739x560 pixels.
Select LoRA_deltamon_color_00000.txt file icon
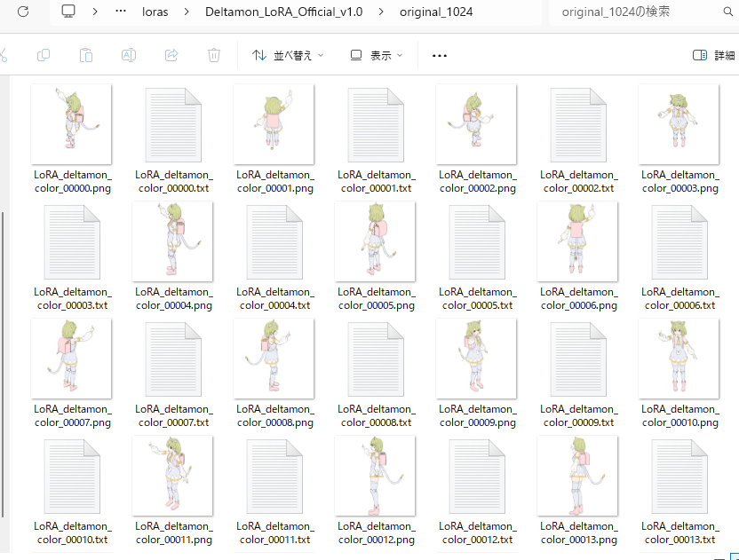coord(173,125)
